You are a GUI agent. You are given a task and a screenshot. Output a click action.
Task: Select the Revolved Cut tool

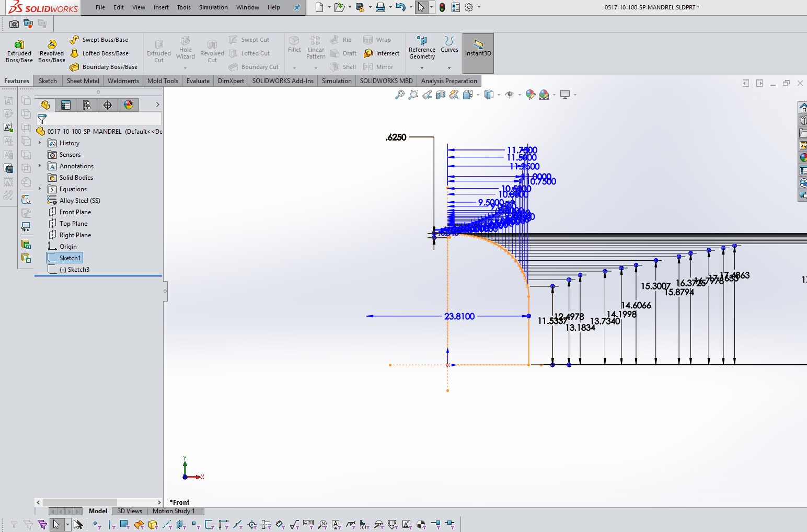point(212,50)
